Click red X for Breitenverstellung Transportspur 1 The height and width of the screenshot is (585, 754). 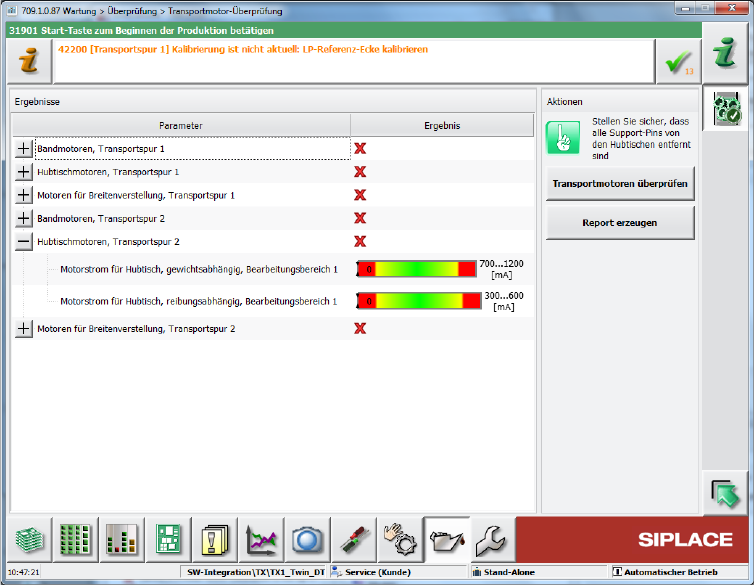[x=360, y=195]
